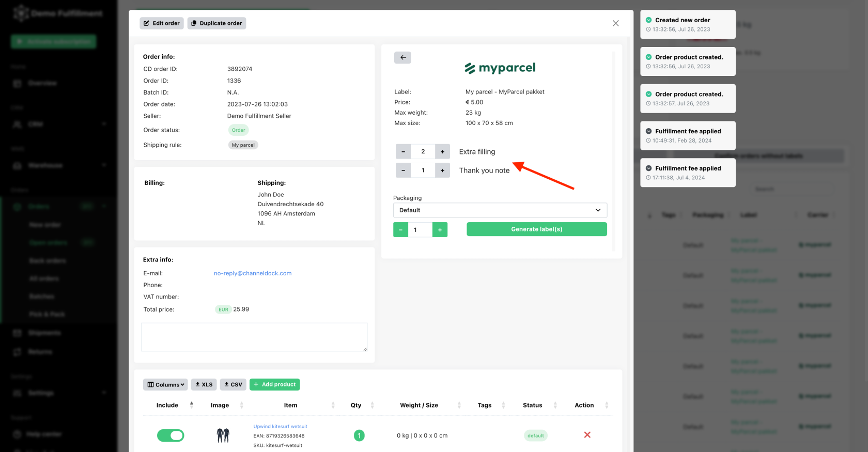This screenshot has height=452, width=868.
Task: Click the green quantity badge 1
Action: [x=359, y=435]
